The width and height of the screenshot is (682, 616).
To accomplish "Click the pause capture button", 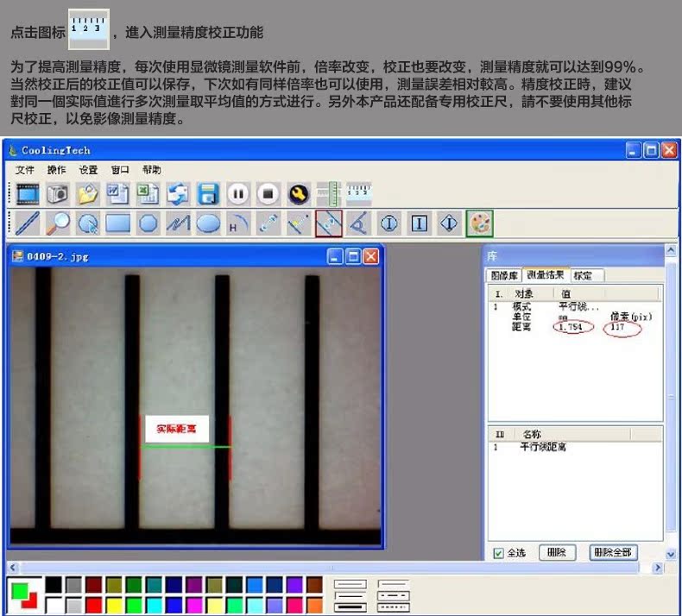I will (x=238, y=193).
